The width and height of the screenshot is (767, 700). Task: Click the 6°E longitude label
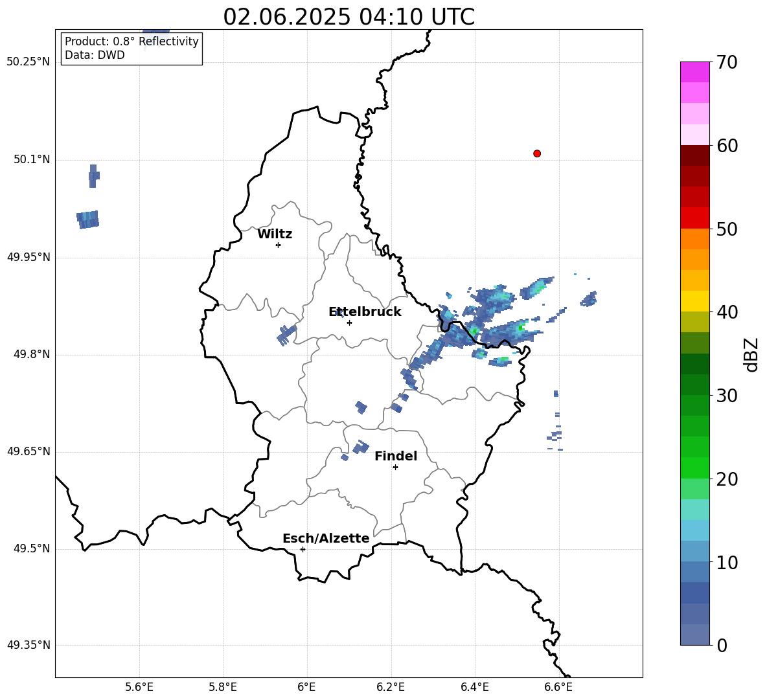[x=306, y=687]
